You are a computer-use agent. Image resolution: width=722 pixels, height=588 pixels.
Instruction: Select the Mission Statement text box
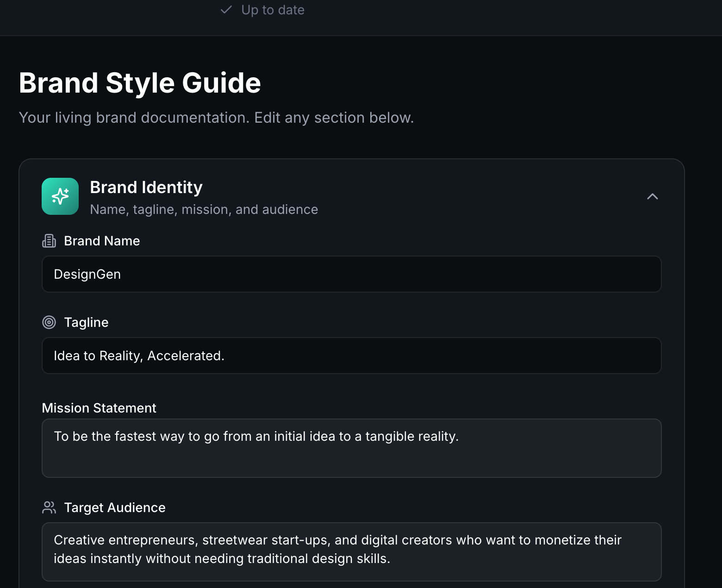351,448
